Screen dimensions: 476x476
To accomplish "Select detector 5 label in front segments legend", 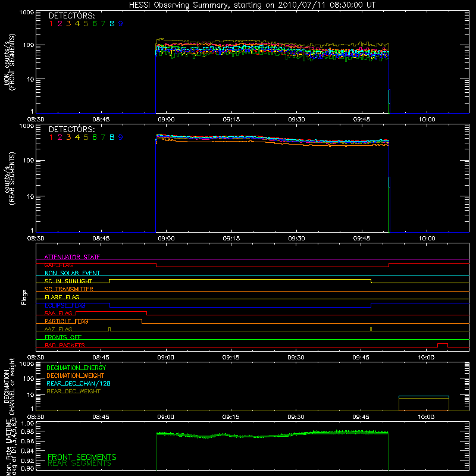I will pyautogui.click(x=86, y=23).
